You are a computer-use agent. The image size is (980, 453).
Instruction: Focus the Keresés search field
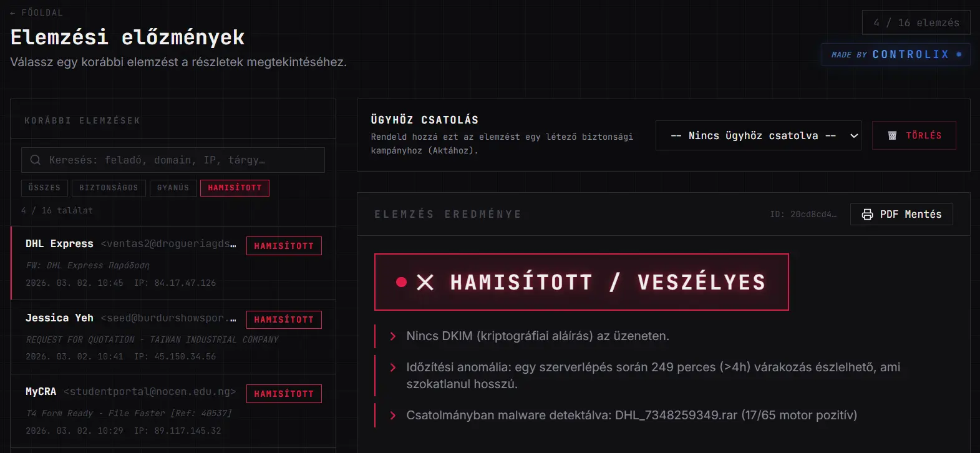tap(181, 160)
